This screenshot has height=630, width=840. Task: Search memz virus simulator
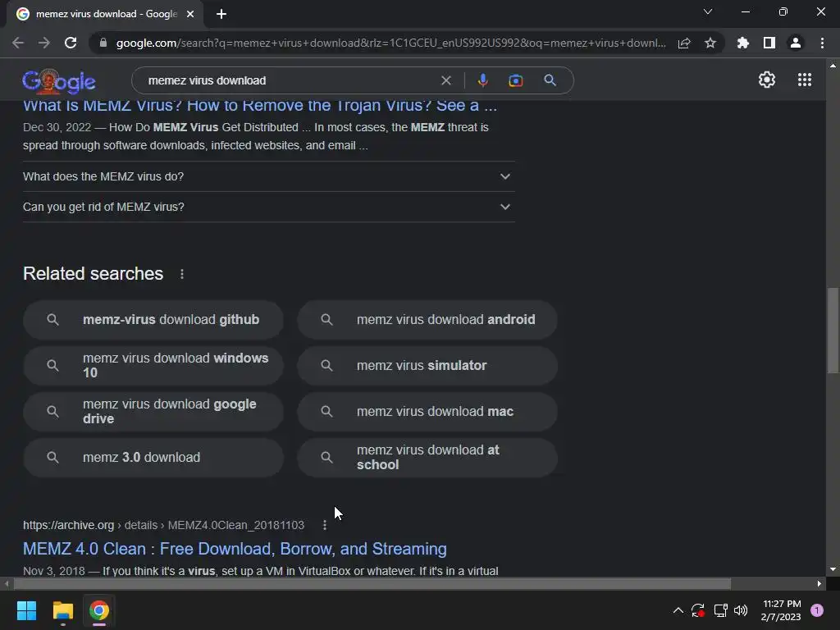(427, 365)
